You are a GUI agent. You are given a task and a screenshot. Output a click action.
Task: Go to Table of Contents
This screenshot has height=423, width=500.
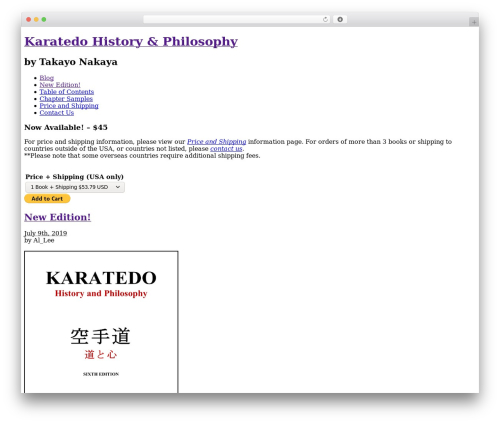[67, 92]
